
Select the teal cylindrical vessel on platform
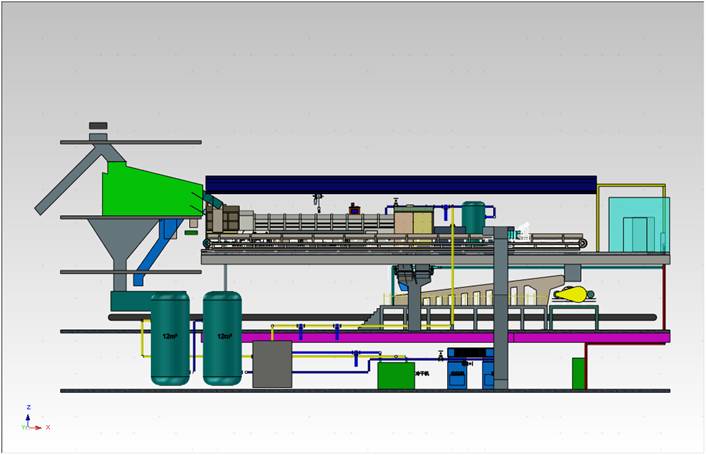point(472,216)
